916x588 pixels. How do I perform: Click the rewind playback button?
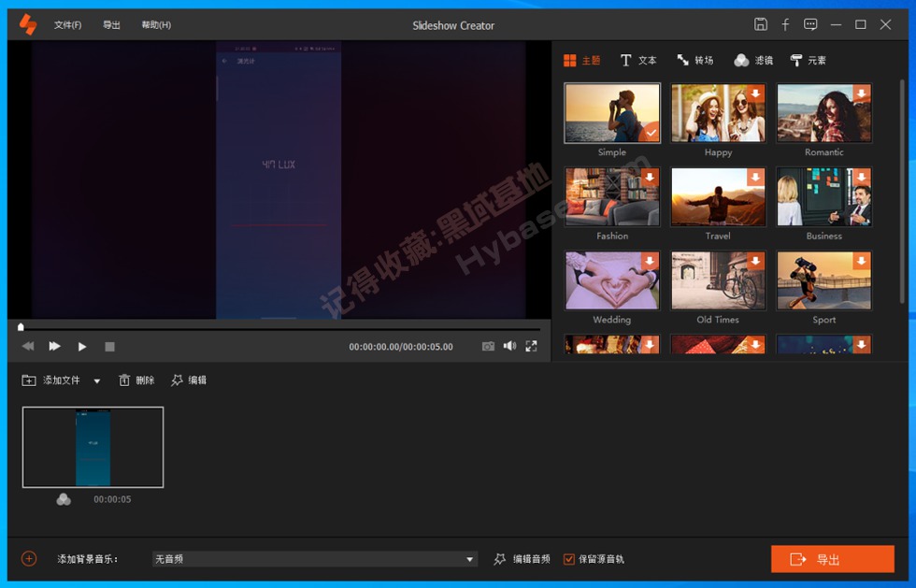click(x=28, y=346)
